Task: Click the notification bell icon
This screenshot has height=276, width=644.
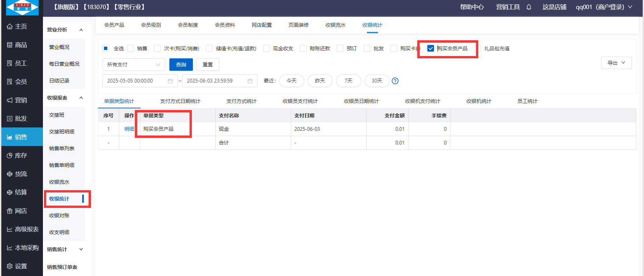Action: click(x=529, y=7)
